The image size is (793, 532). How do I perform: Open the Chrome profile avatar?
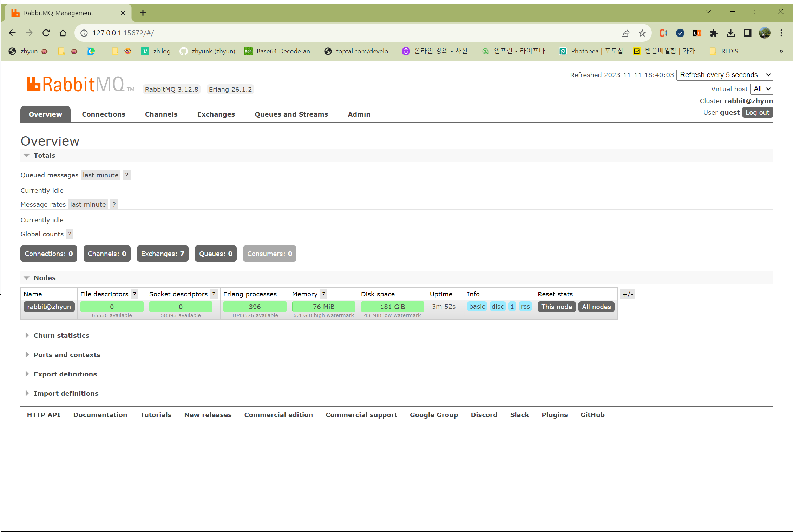(x=765, y=33)
